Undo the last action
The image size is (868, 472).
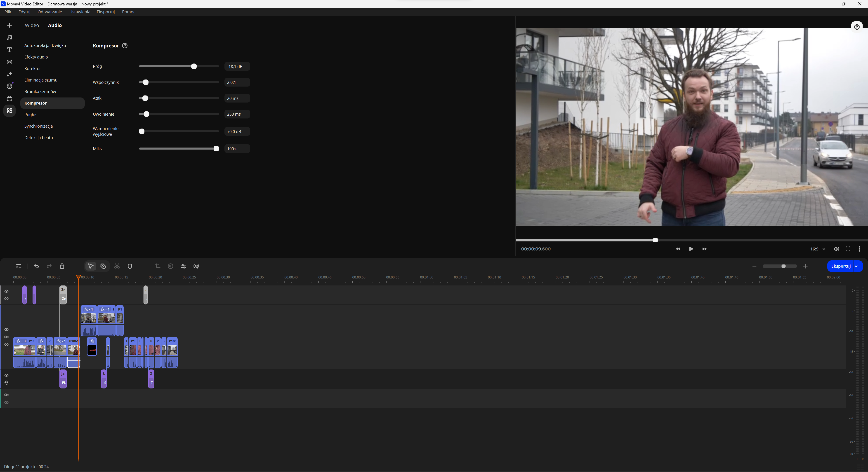36,266
